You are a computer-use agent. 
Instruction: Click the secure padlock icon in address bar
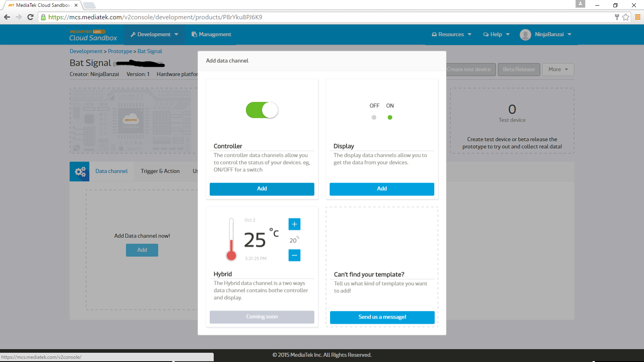43,17
